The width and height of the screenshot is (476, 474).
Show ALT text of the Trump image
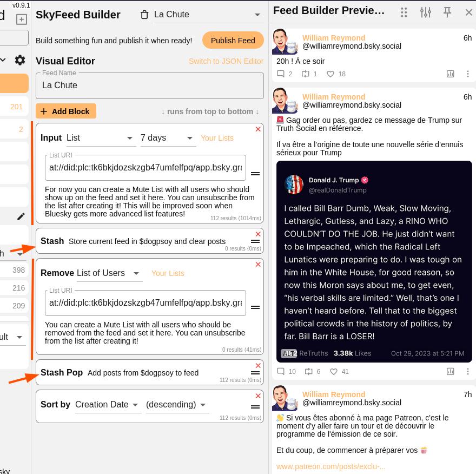click(x=289, y=353)
